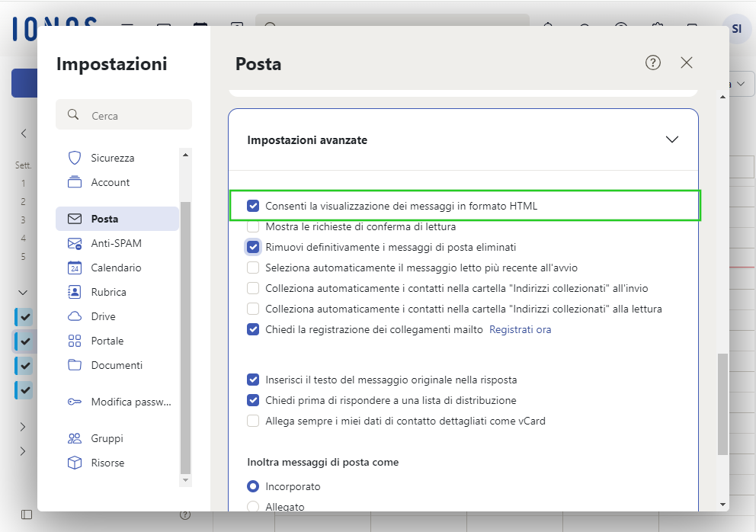Select the Anti-SPAM envelope icon
The image size is (756, 532).
(x=74, y=243)
